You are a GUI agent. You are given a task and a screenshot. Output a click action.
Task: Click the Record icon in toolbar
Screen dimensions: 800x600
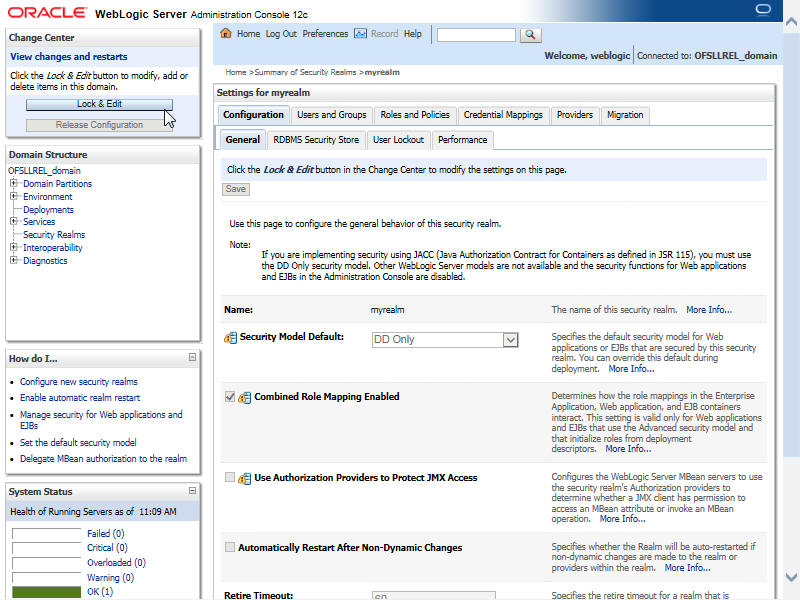click(360, 34)
